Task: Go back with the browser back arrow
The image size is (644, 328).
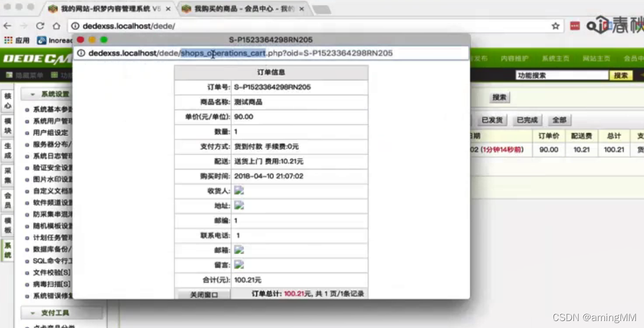Action: coord(7,26)
